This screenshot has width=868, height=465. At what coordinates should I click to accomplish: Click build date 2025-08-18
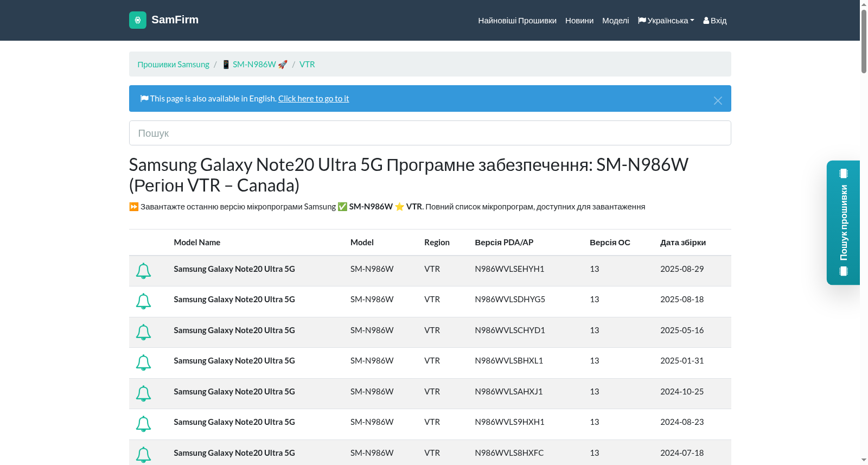[682, 300]
